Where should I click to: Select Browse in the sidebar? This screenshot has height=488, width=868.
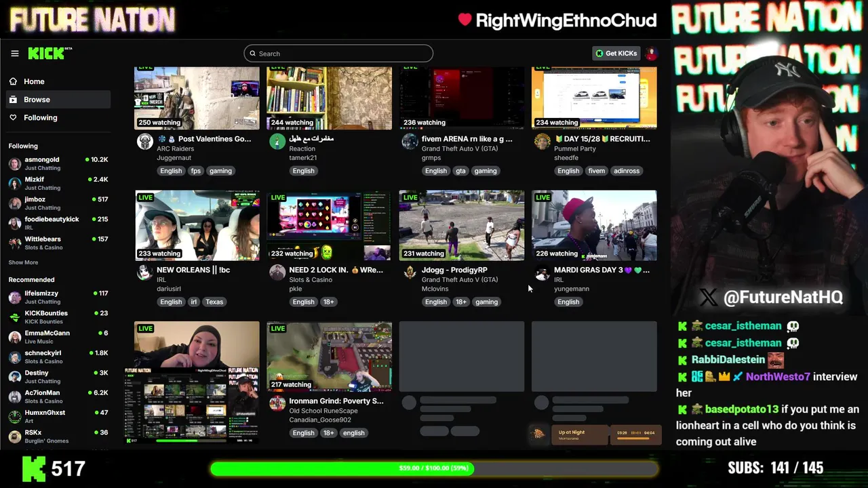57,100
